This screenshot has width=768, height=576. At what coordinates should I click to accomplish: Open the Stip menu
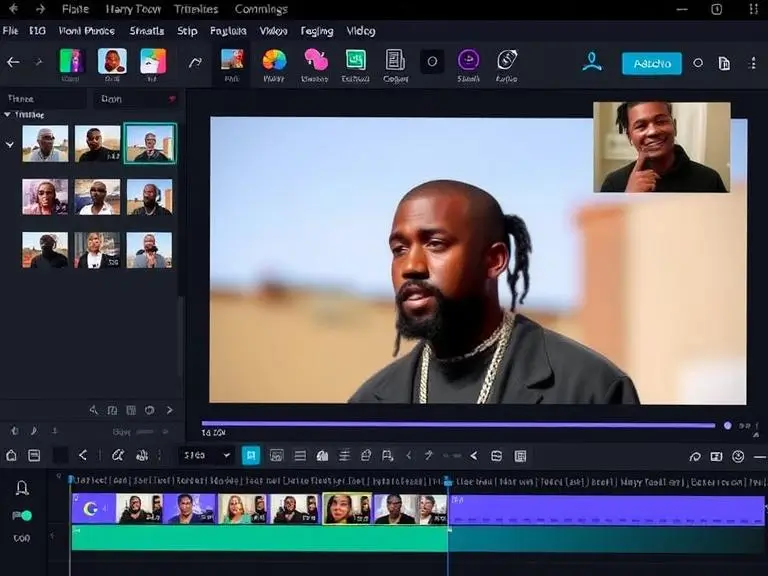point(187,31)
